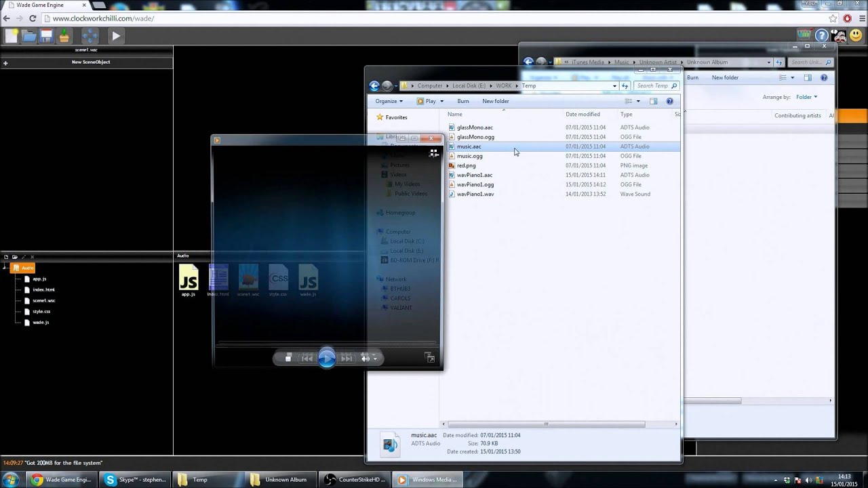The height and width of the screenshot is (488, 868).
Task: Mute the Windows Media Player volume
Action: pyautogui.click(x=366, y=358)
